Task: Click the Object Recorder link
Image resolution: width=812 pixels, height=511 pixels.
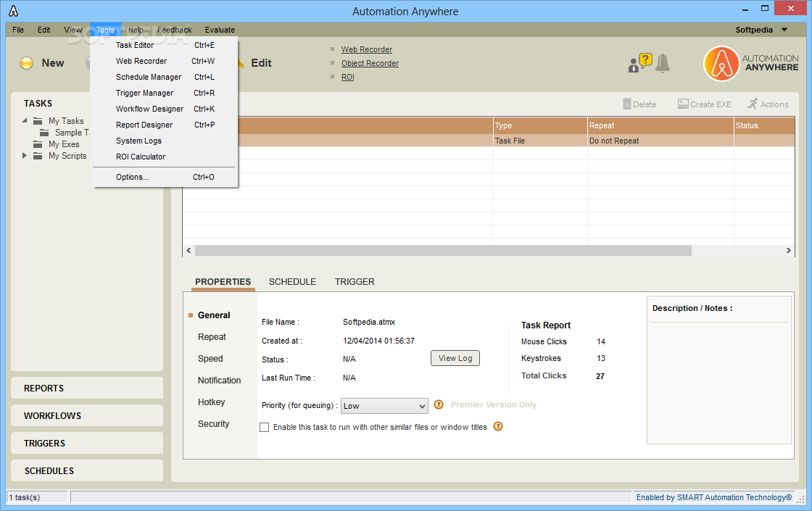Action: 370,63
